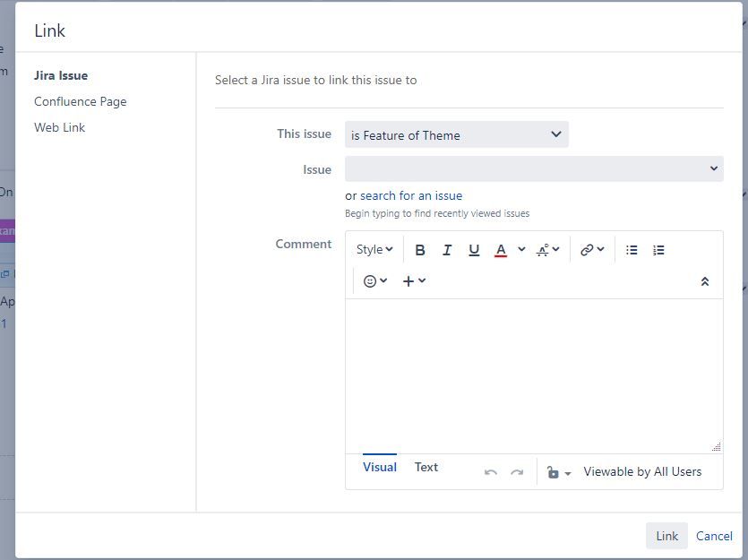Select the Jira Issue link type

pos(61,75)
